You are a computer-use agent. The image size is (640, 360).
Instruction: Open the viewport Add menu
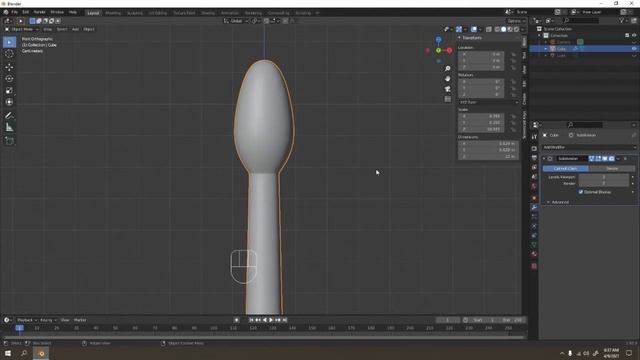pyautogui.click(x=75, y=29)
